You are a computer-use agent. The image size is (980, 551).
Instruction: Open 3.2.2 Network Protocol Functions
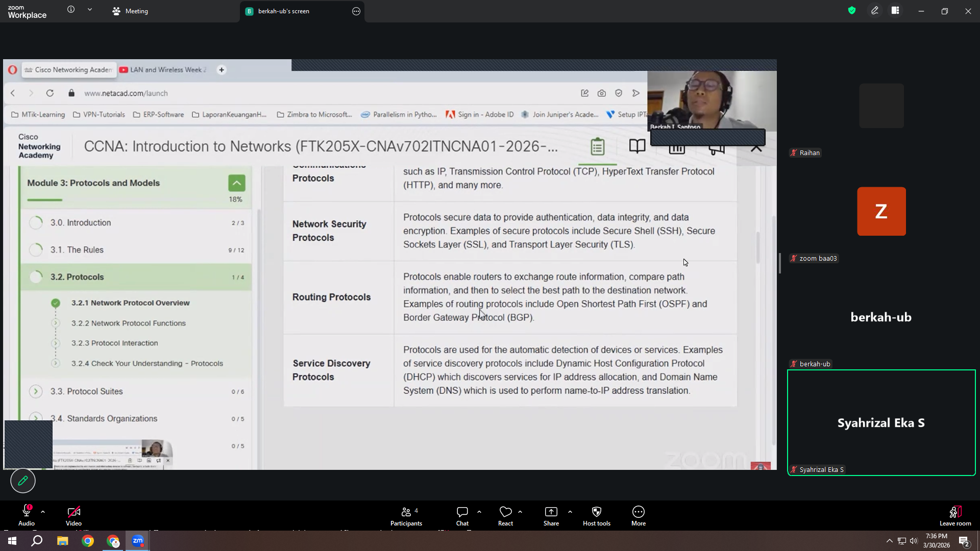click(128, 323)
